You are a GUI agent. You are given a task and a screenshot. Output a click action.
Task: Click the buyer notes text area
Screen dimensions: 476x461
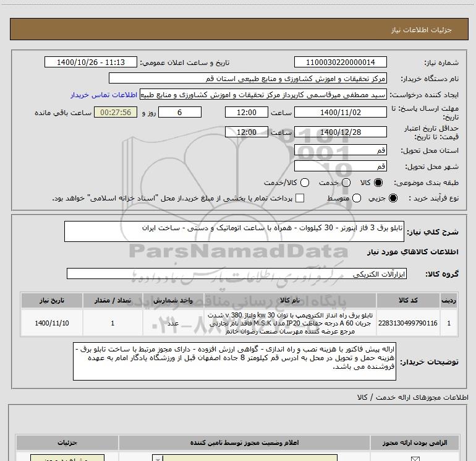(x=234, y=361)
